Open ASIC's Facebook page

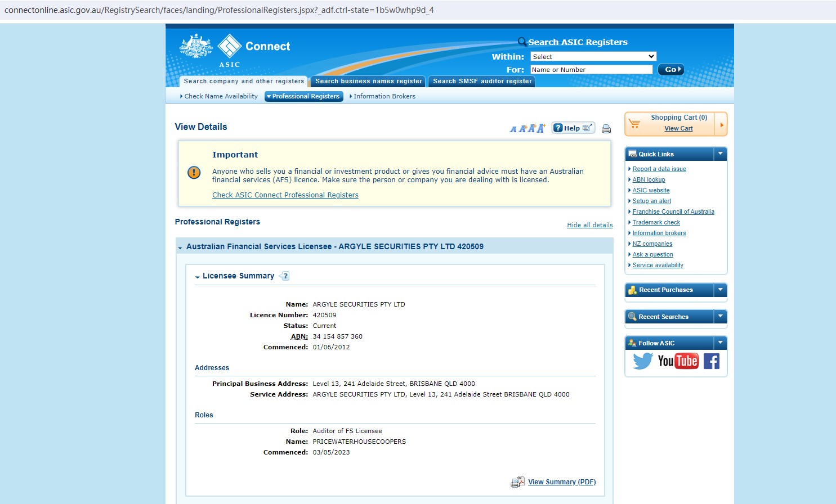pos(712,361)
